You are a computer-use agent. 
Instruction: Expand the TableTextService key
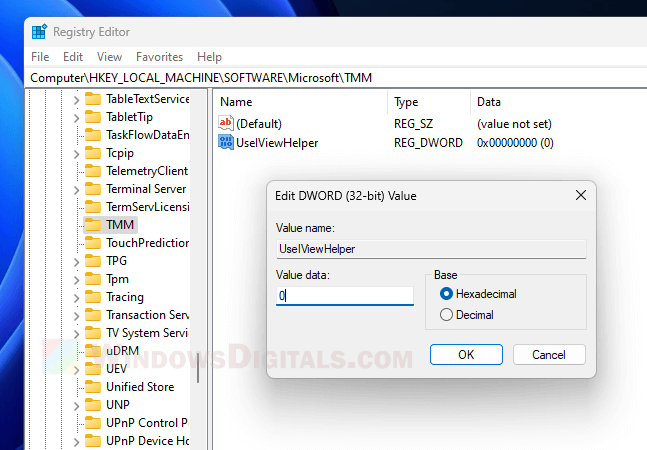pos(76,100)
